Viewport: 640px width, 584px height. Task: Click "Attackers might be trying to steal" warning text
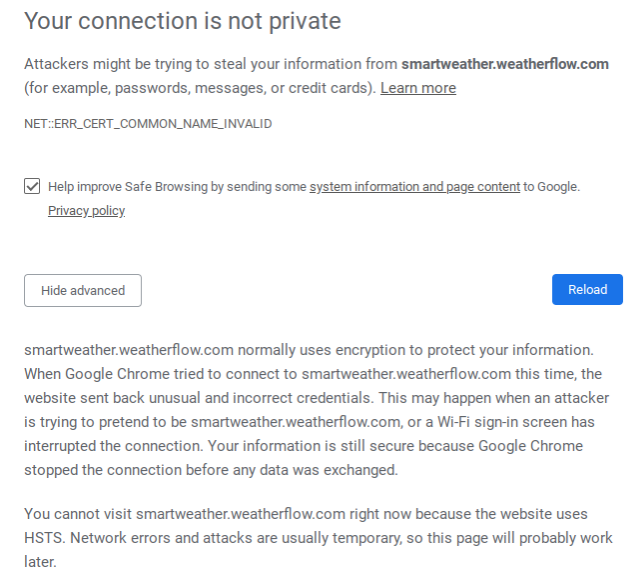click(x=140, y=64)
